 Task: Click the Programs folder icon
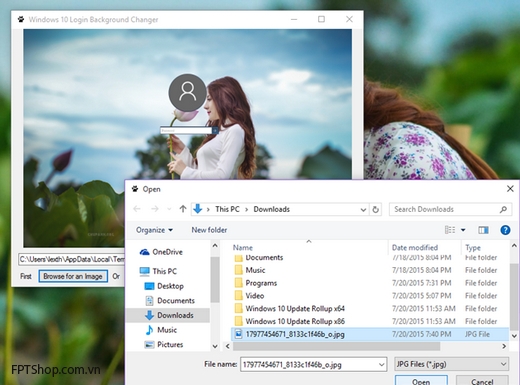238,283
